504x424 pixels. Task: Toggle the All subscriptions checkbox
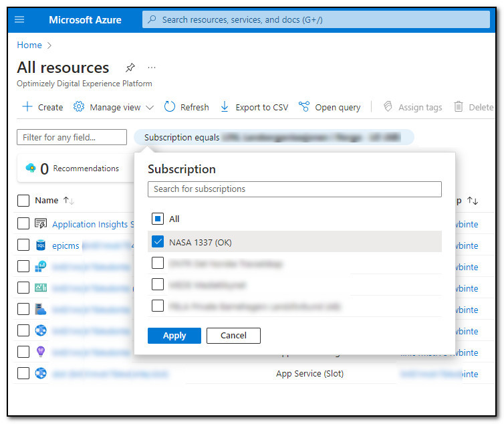(158, 219)
